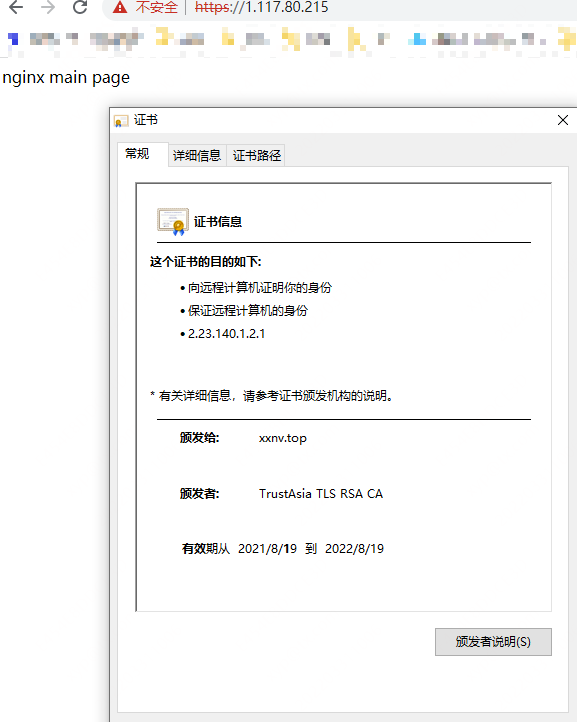Reload the page with the refresh icon
The height and width of the screenshot is (722, 577).
(x=80, y=6)
